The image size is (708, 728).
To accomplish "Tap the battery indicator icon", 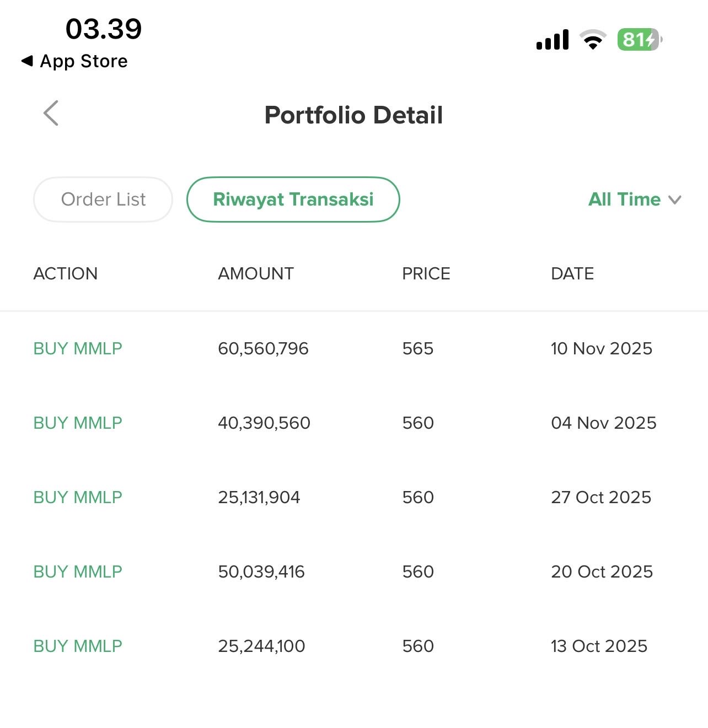I will [639, 40].
